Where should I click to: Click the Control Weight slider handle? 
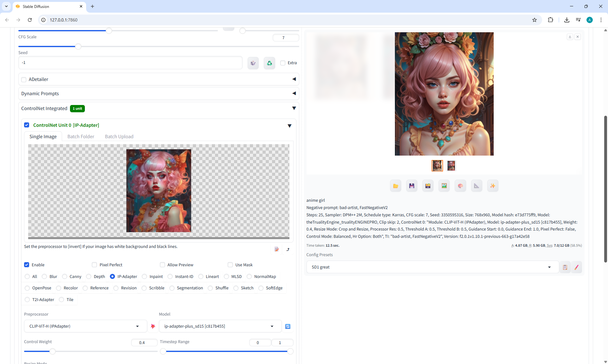(x=53, y=351)
